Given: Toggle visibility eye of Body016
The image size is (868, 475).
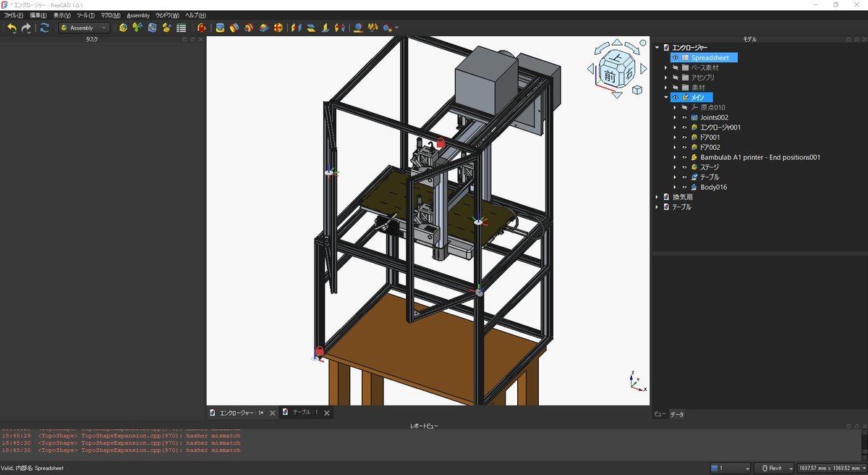Looking at the screenshot, I should (684, 187).
